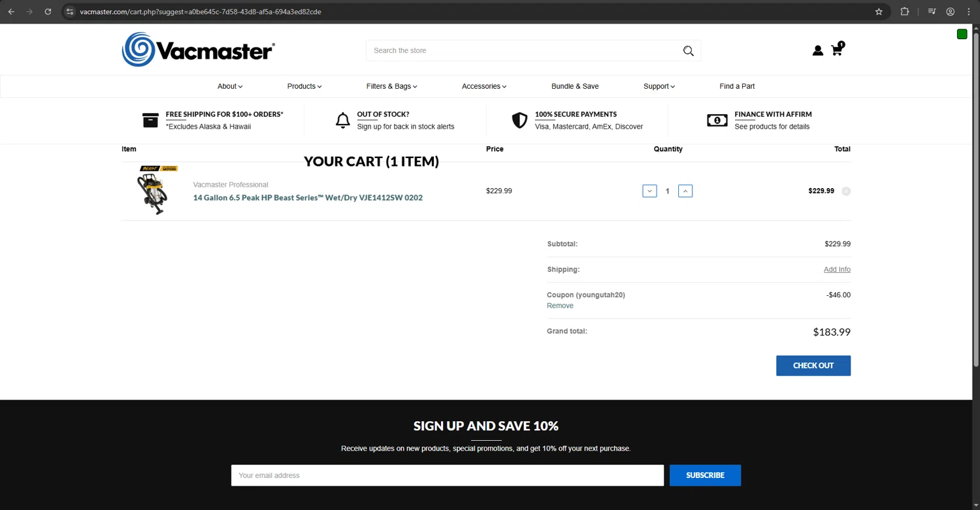The height and width of the screenshot is (510, 980).
Task: Click Add Info for shipping
Action: point(837,270)
